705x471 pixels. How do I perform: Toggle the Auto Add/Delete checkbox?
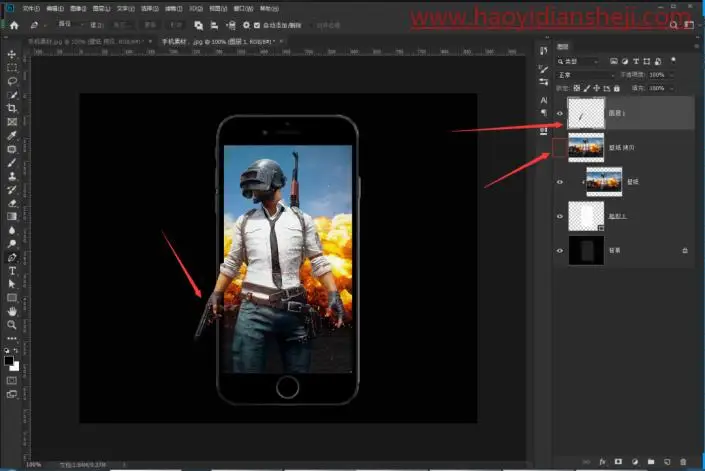[x=257, y=25]
